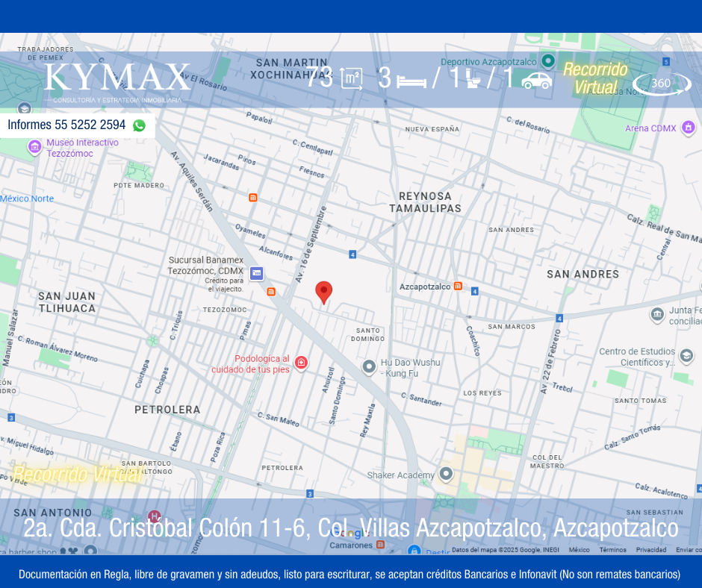702x588 pixels.
Task: Click the red location pin marker
Action: (323, 293)
